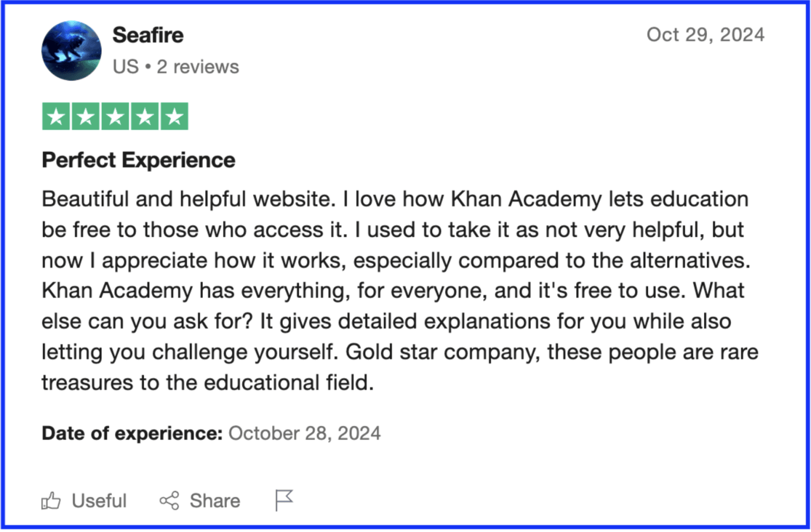Click the flag icon to report this review
Image resolution: width=811 pixels, height=532 pixels.
284,500
